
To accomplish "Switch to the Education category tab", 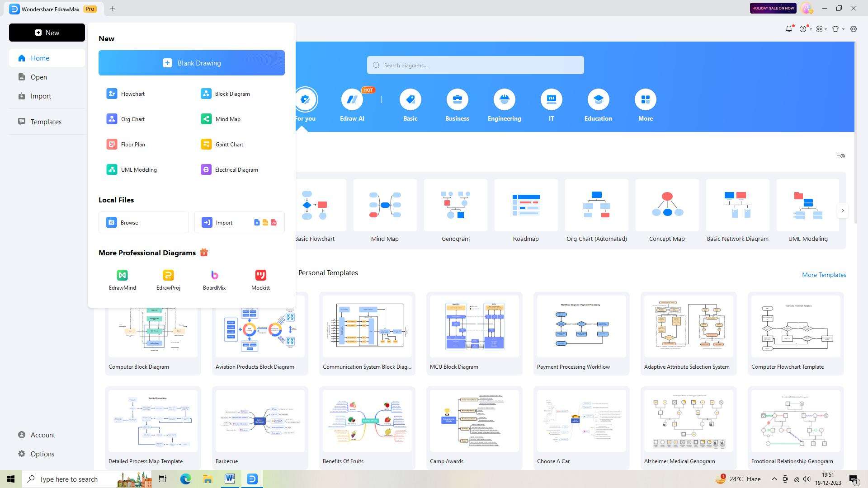I will pyautogui.click(x=598, y=105).
